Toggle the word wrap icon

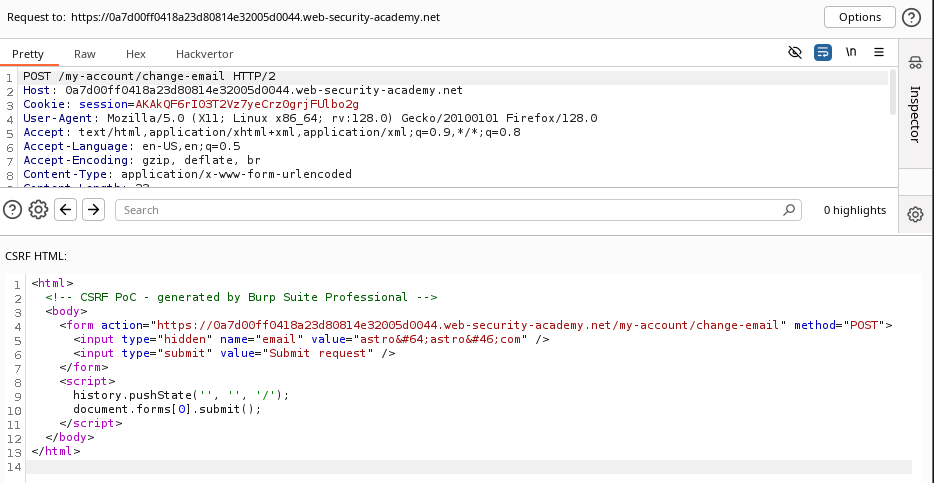(823, 52)
